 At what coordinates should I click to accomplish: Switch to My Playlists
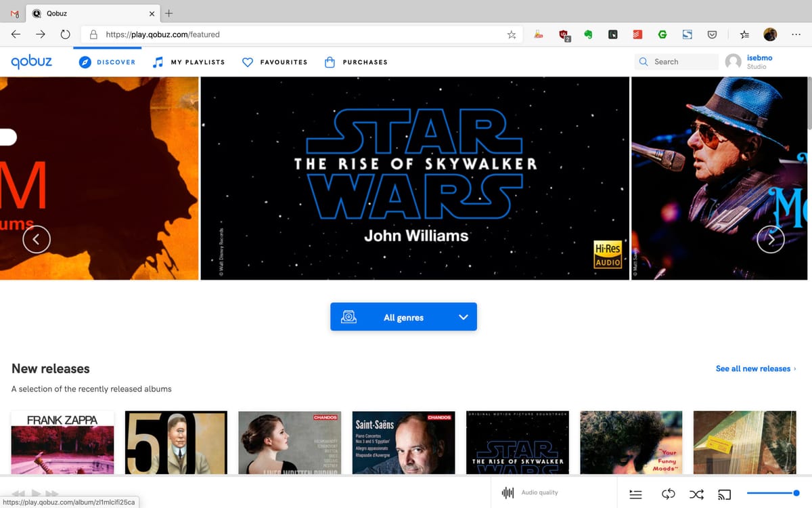pyautogui.click(x=189, y=62)
